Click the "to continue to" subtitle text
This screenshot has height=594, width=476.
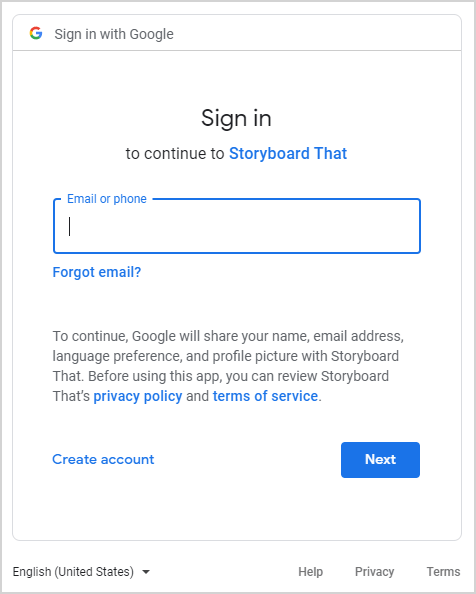175,154
